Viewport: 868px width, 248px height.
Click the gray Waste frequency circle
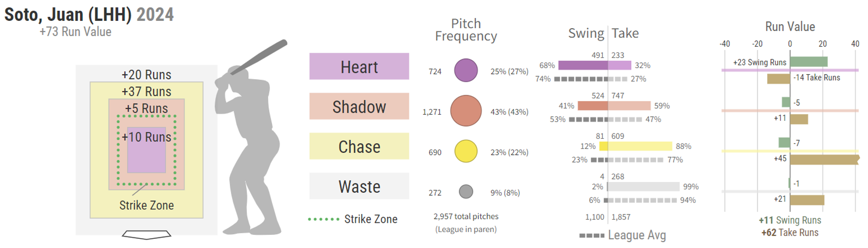[x=466, y=192]
